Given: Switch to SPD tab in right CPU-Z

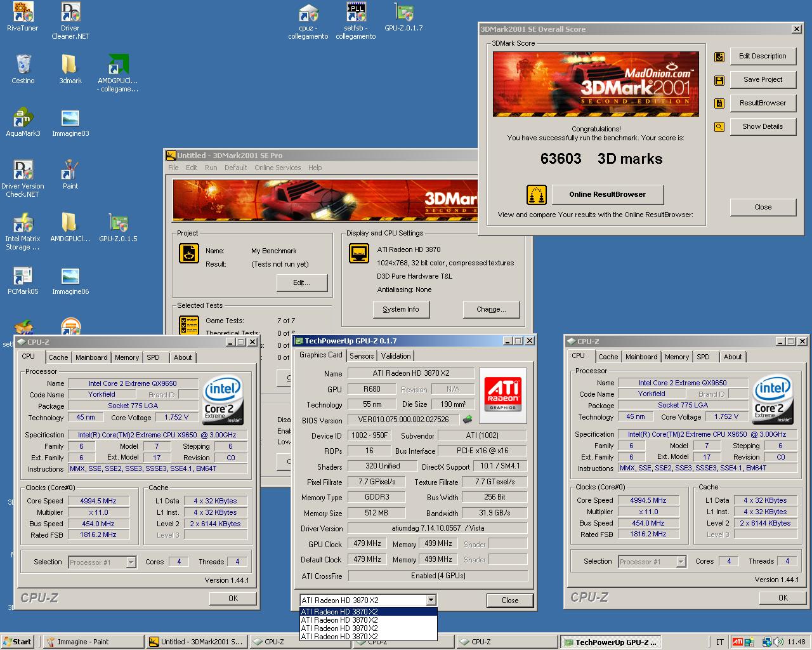Looking at the screenshot, I should click(703, 357).
